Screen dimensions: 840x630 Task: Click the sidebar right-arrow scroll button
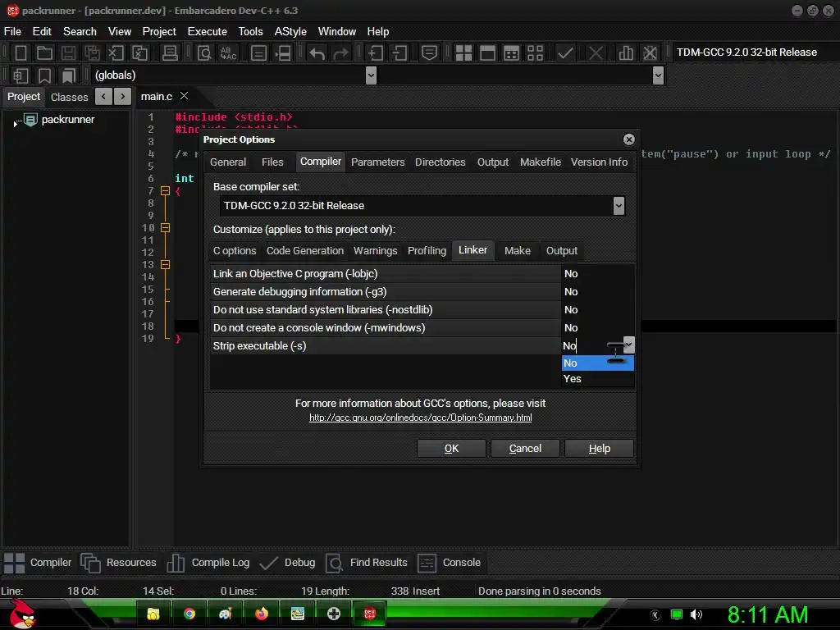tap(123, 97)
